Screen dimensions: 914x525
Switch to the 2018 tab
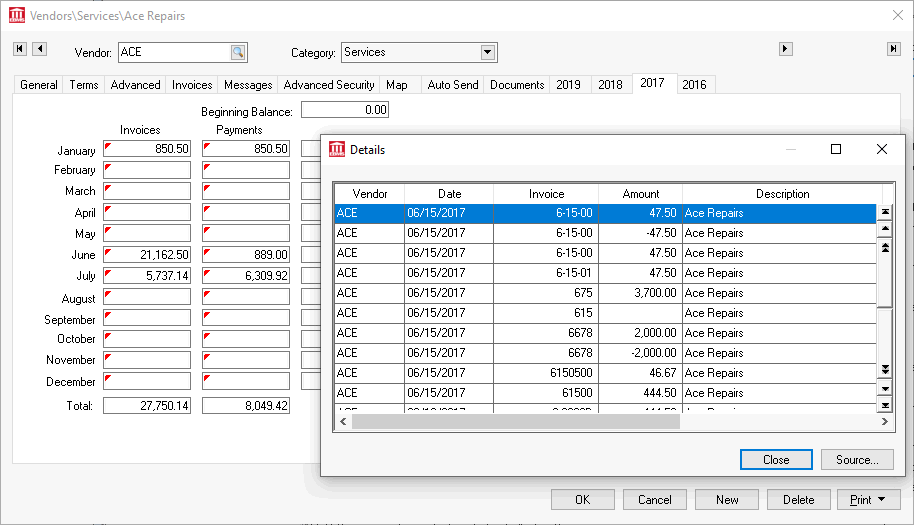[610, 85]
